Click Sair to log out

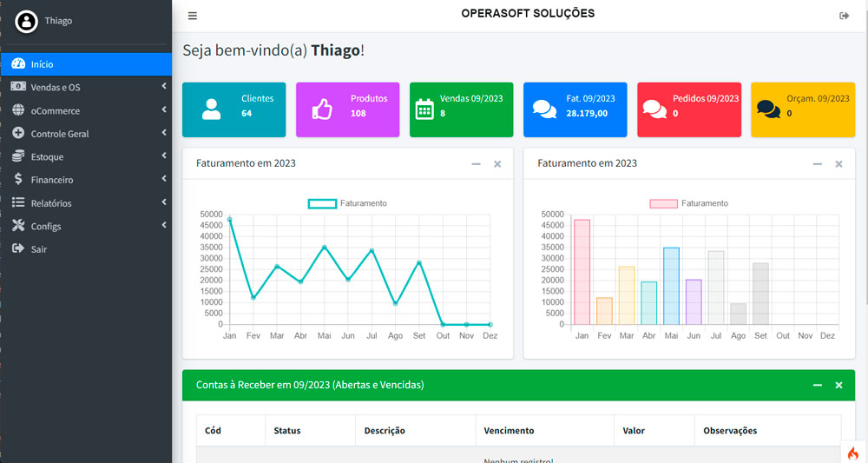tap(38, 249)
